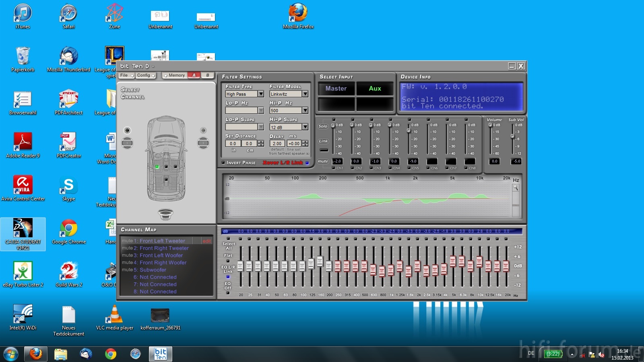Viewport: 644px width, 362px height.
Task: Open Windows Explorer from the taskbar
Action: (61, 354)
